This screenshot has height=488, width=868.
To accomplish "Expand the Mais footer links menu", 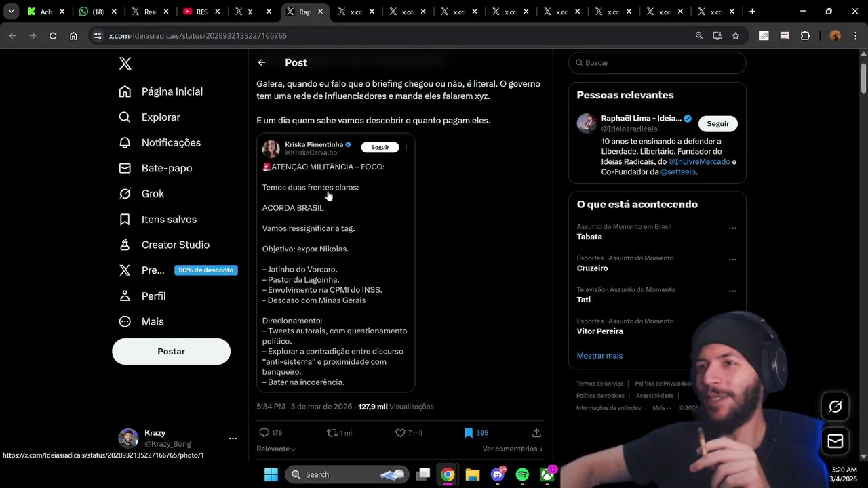I will coord(661,408).
